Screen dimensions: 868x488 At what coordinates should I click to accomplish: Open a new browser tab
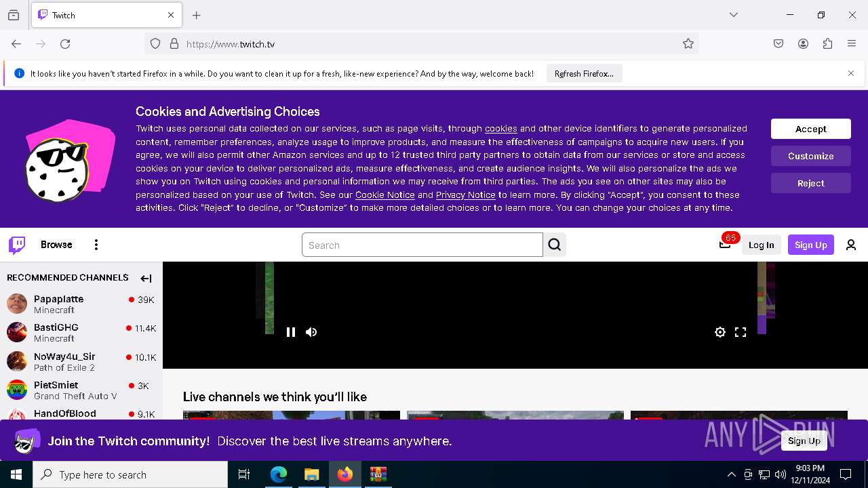point(197,15)
